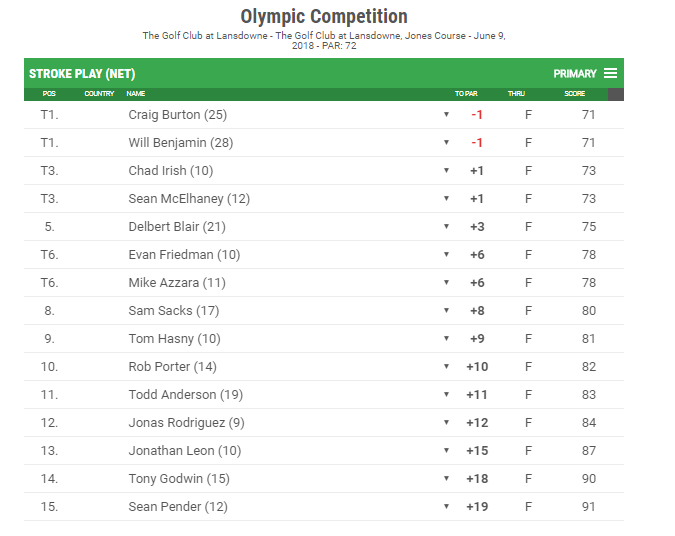Expand Tom Hasny's row arrow
The height and width of the screenshot is (536, 675).
tap(446, 338)
